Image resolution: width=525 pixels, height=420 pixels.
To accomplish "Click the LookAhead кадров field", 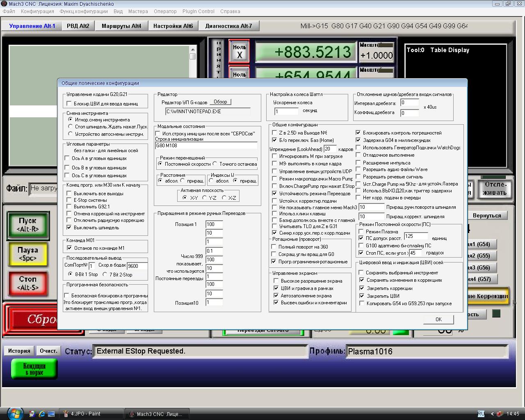I will tap(330, 149).
